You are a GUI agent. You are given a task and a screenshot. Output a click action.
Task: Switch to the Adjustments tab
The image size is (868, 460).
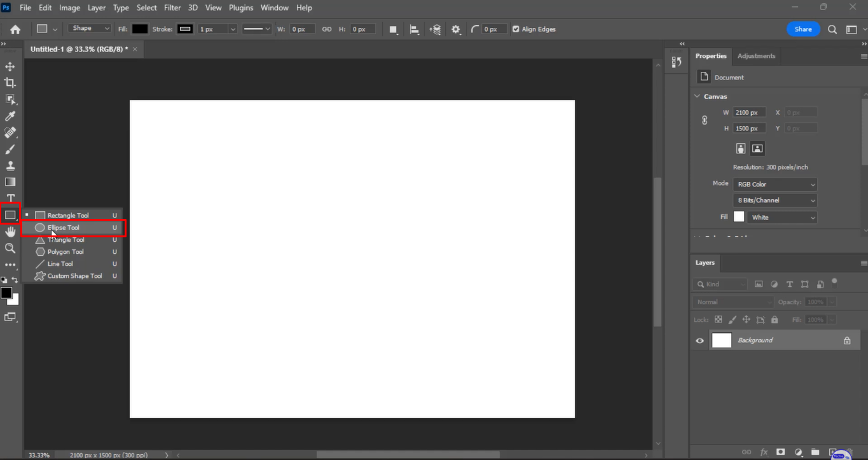point(756,56)
